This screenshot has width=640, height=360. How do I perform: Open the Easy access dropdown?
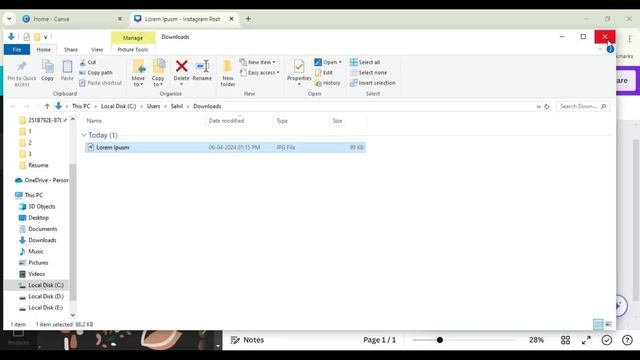[x=260, y=73]
